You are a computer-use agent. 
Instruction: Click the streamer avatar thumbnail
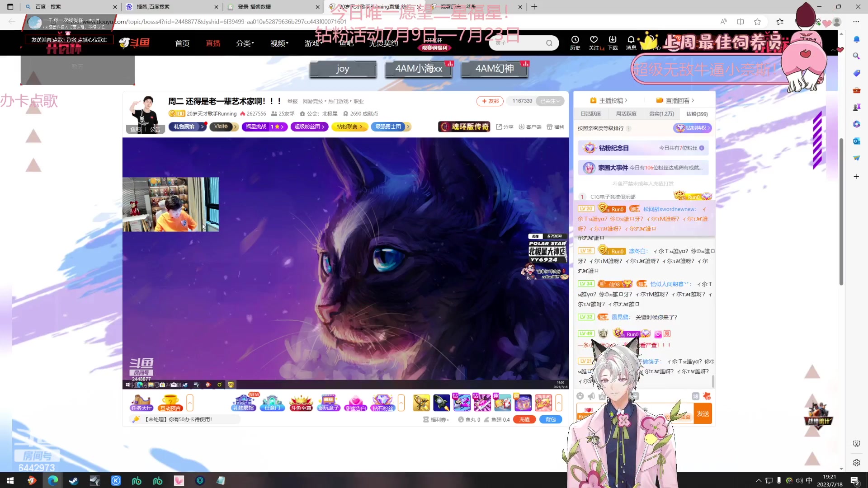coord(144,113)
